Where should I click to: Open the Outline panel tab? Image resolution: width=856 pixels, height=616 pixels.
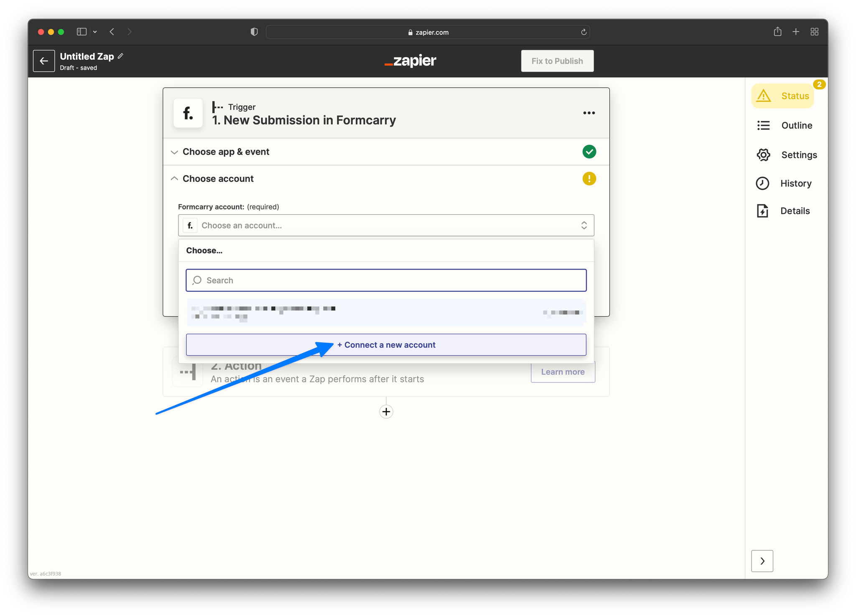[x=785, y=125]
